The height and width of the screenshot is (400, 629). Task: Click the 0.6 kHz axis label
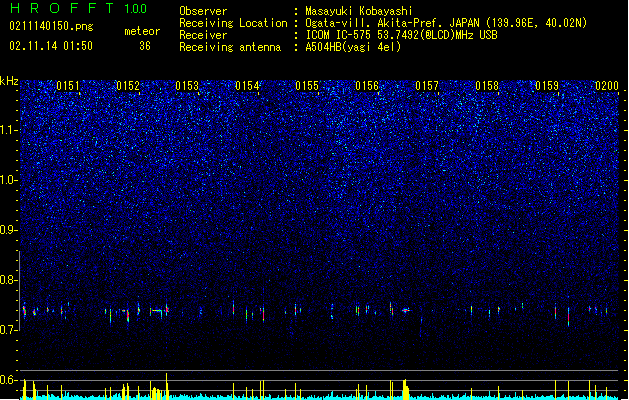click(9, 380)
